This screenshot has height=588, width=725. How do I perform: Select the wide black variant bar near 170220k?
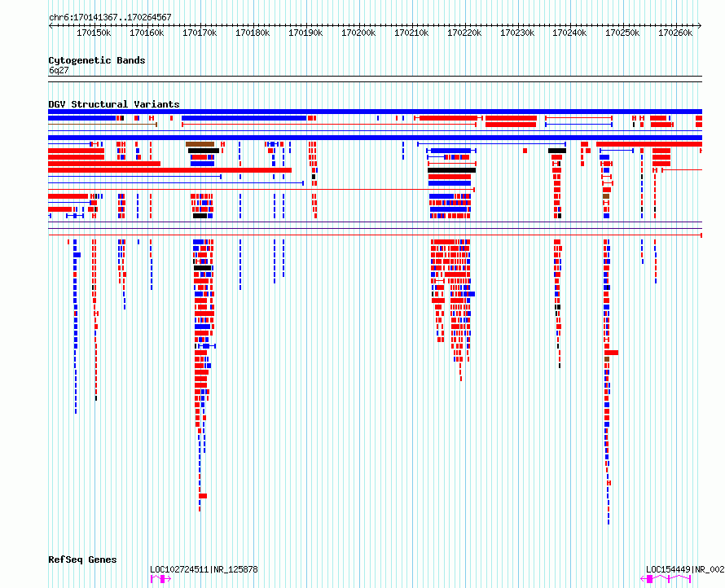coord(452,170)
